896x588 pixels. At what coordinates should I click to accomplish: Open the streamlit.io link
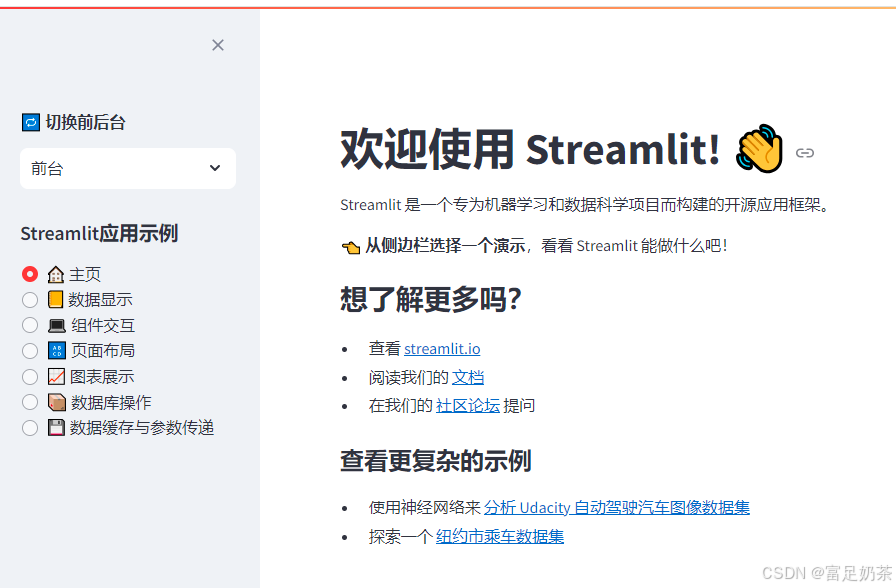(x=442, y=349)
